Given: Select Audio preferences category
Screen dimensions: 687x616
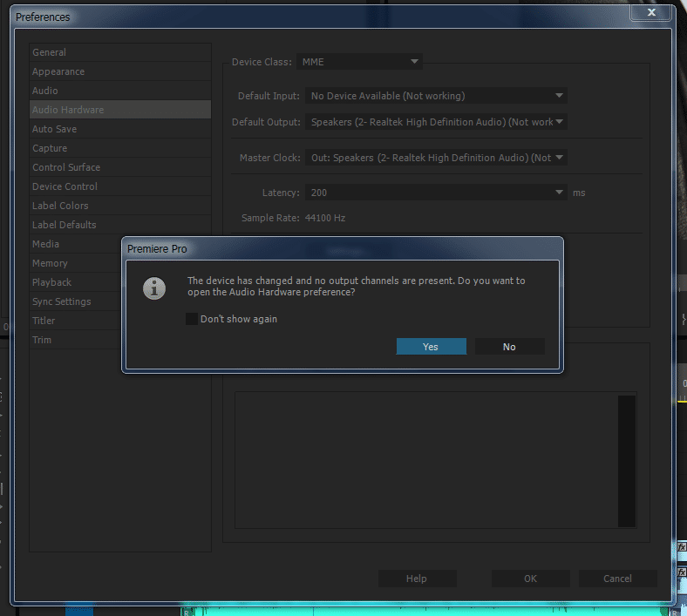Looking at the screenshot, I should pyautogui.click(x=120, y=91).
